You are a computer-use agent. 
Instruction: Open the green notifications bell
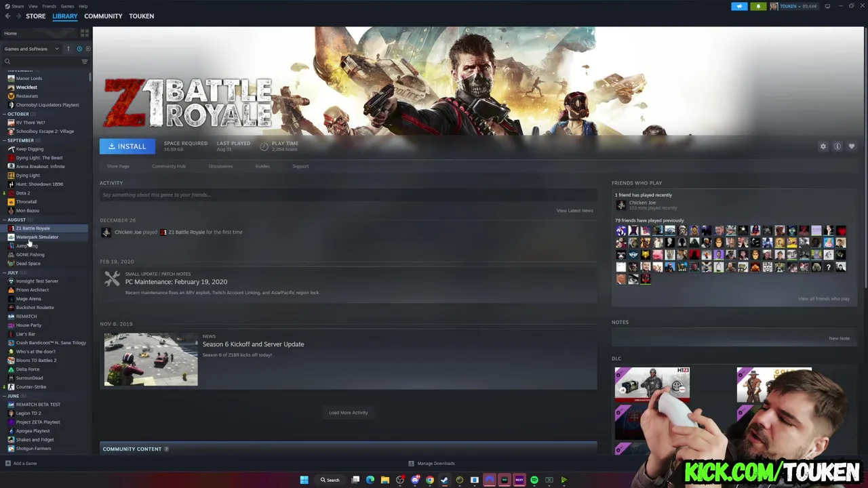(757, 6)
